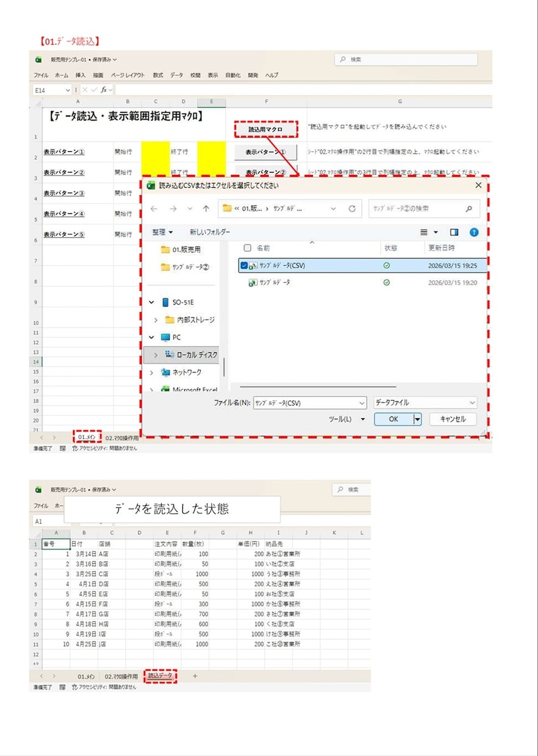Open the ページレイアウト ribbon tab
Viewport: 538px width, 756px height.
point(127,75)
